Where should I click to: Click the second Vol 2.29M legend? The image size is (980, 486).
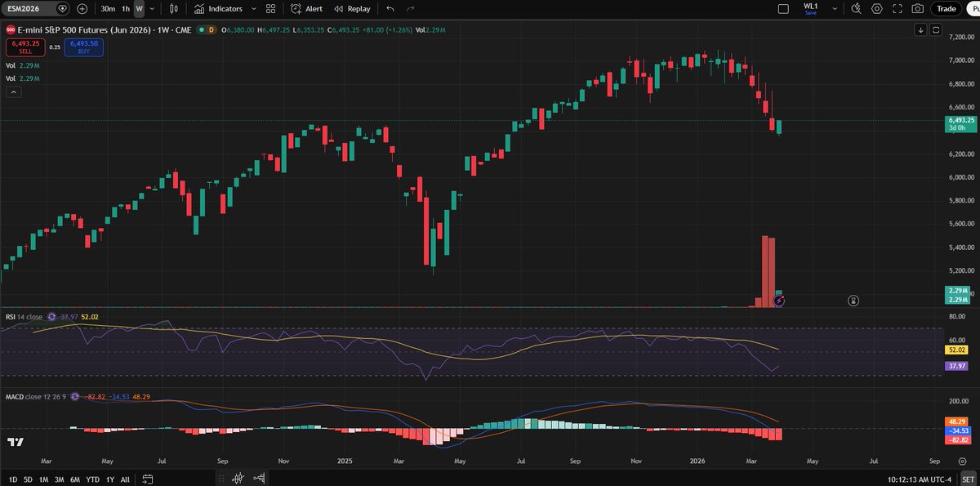[22, 78]
